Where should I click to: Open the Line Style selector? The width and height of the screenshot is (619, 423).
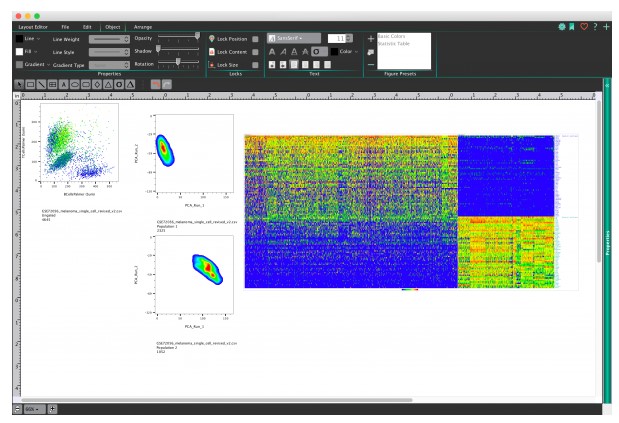tap(109, 52)
